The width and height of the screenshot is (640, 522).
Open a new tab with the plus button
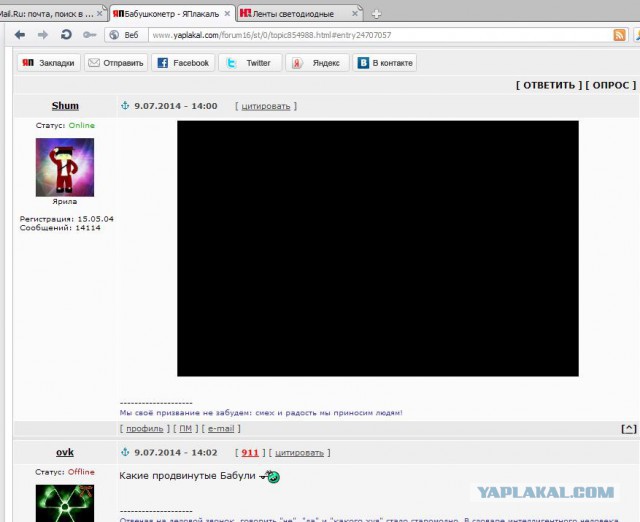[x=376, y=13]
